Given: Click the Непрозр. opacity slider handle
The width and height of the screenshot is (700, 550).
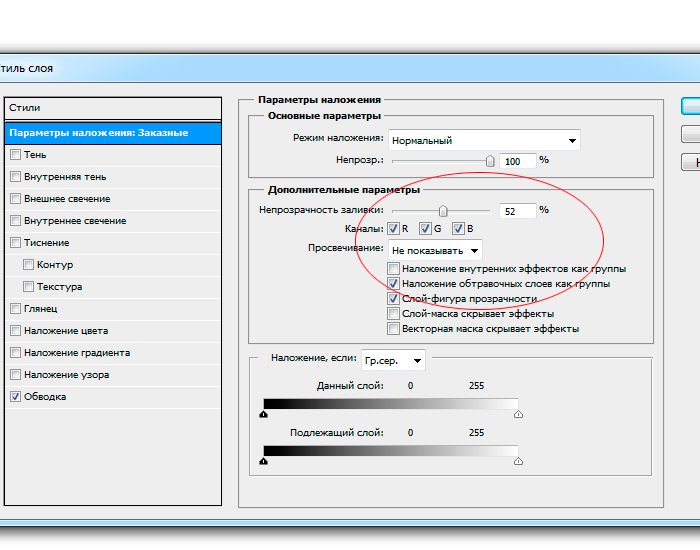Looking at the screenshot, I should pyautogui.click(x=489, y=160).
